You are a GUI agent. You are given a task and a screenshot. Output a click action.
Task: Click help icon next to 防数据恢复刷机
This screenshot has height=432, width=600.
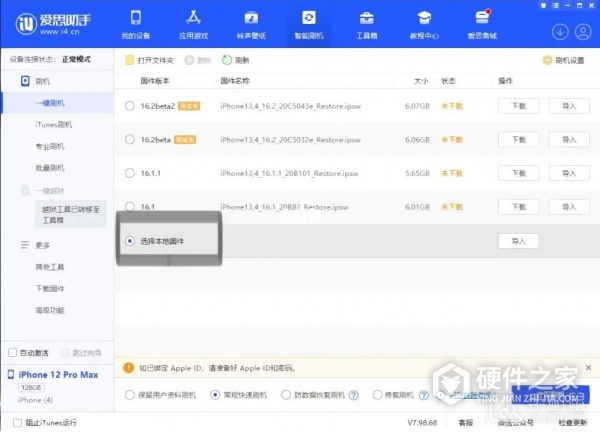coord(354,395)
